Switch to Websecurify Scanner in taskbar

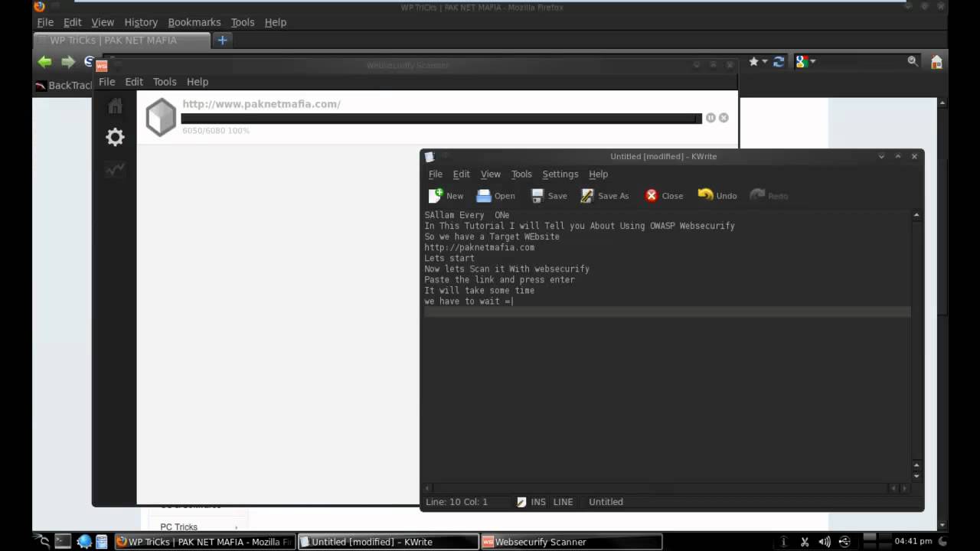coord(570,542)
